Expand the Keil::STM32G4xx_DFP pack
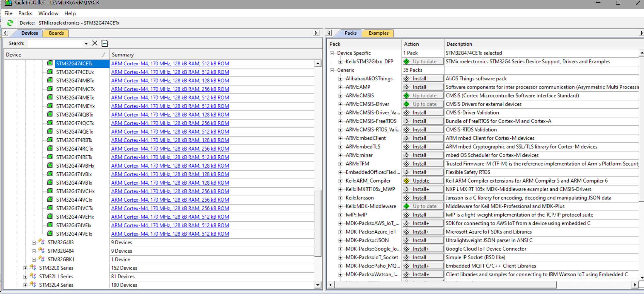The width and height of the screenshot is (644, 294). (340, 62)
